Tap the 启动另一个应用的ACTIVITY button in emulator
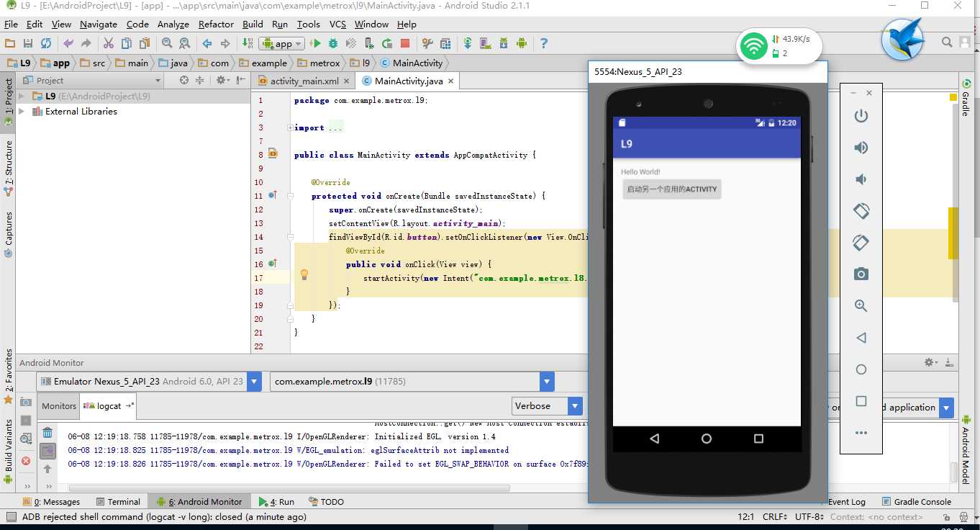This screenshot has height=530, width=980. tap(672, 189)
